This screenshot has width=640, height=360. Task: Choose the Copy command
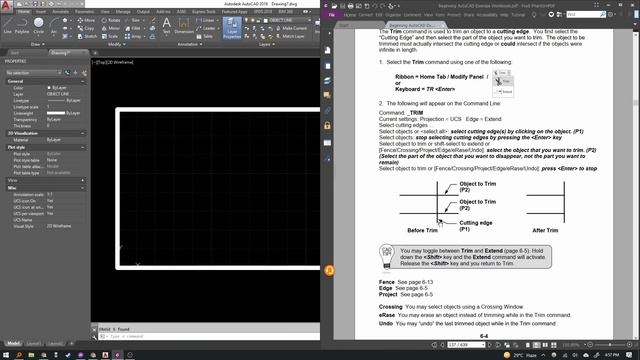(86, 28)
